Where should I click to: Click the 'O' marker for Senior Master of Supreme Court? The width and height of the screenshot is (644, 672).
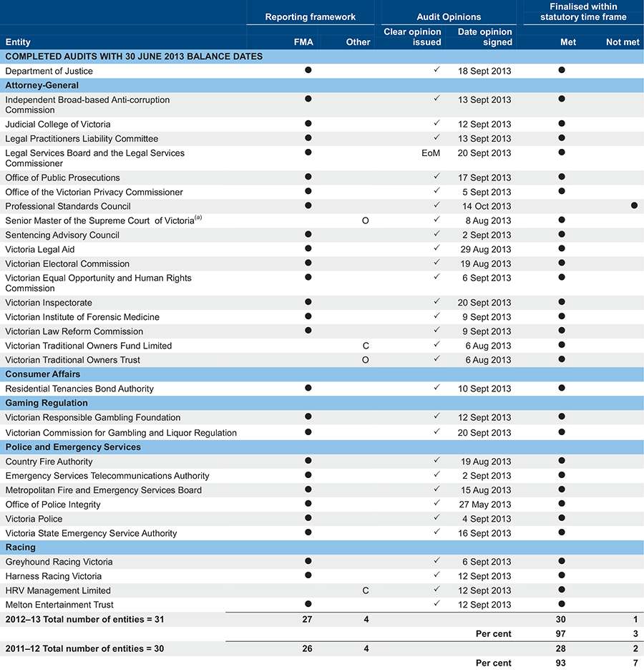[x=365, y=220]
